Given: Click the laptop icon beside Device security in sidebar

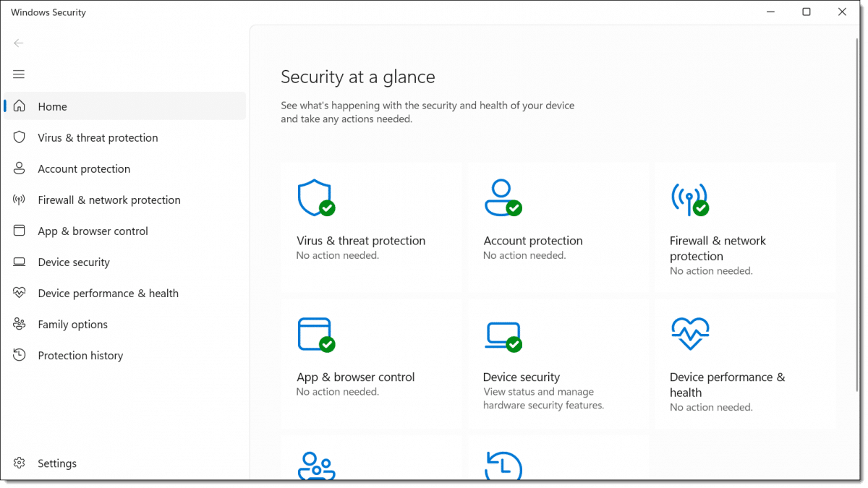Looking at the screenshot, I should (20, 262).
